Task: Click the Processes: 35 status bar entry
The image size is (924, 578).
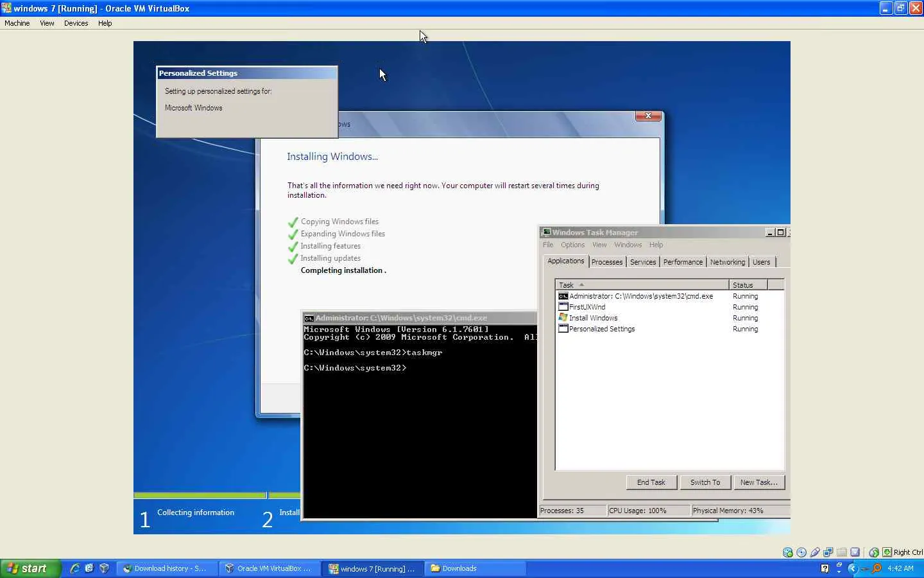Action: [x=572, y=511]
